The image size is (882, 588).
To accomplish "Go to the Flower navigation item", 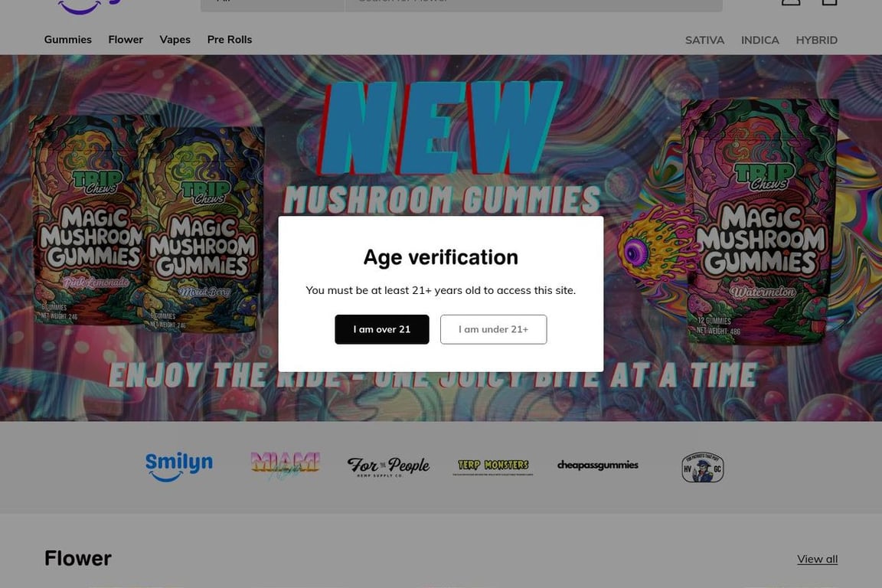I will (x=126, y=39).
